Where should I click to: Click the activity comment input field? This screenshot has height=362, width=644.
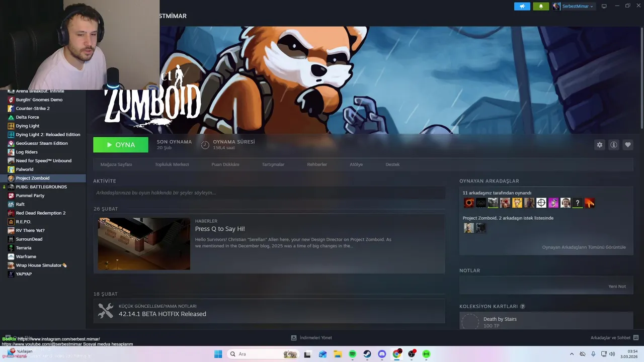point(269,193)
